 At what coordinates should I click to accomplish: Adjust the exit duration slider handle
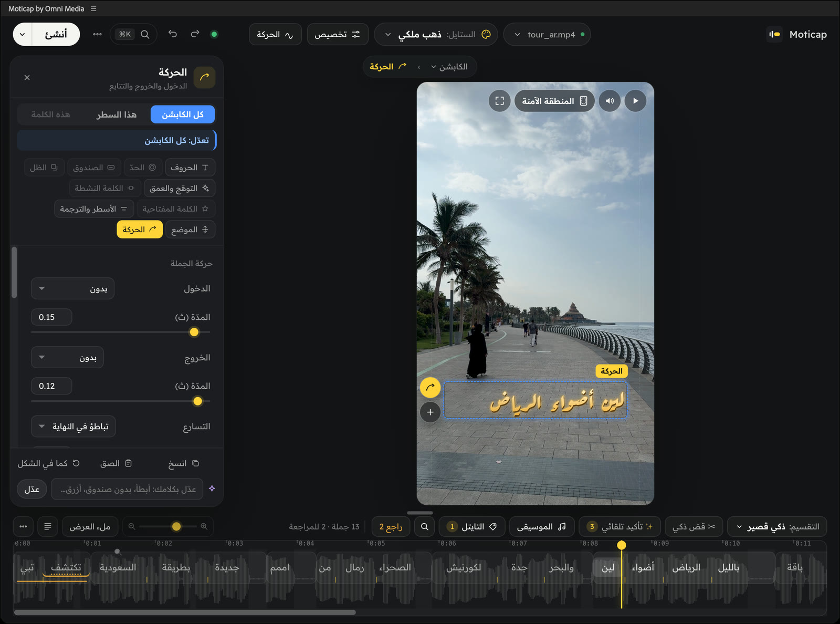click(198, 401)
